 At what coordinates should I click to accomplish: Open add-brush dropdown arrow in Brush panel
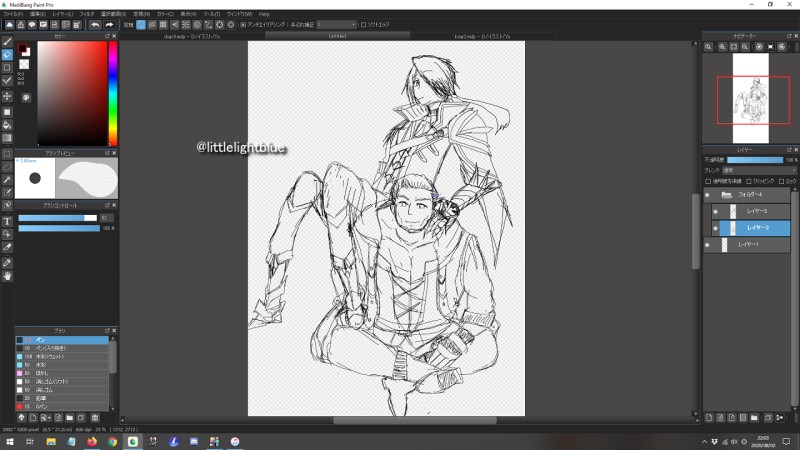49,418
